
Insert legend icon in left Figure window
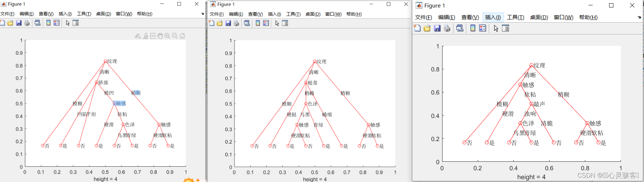click(57, 23)
